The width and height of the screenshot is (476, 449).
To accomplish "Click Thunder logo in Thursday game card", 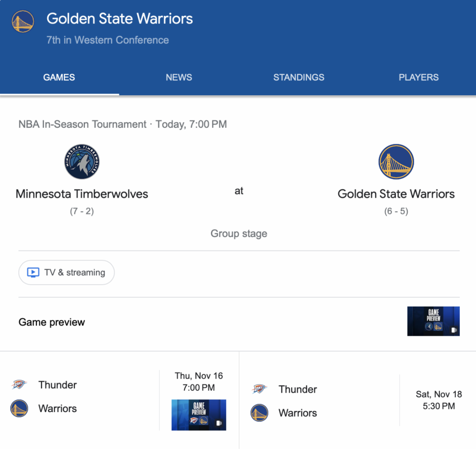I will click(19, 384).
